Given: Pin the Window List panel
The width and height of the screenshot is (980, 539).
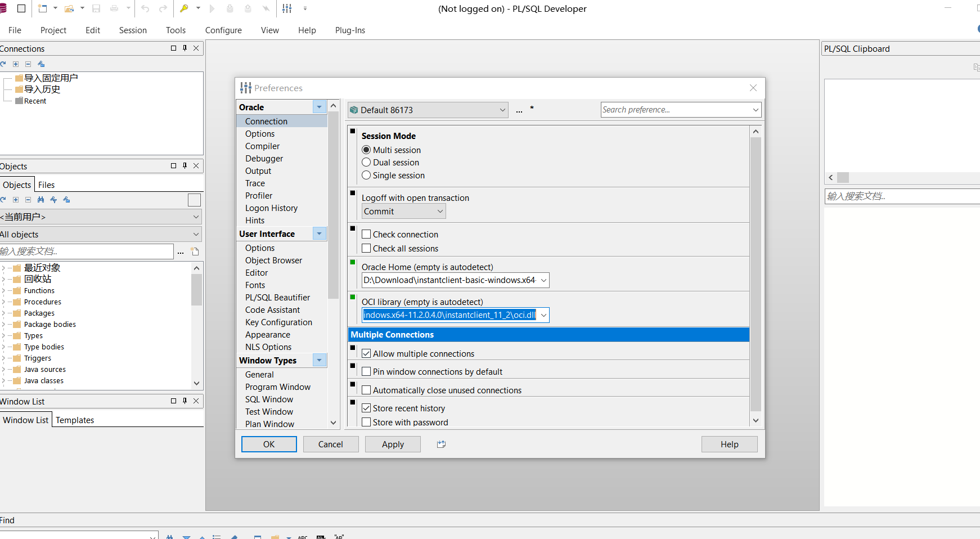Looking at the screenshot, I should [x=184, y=401].
